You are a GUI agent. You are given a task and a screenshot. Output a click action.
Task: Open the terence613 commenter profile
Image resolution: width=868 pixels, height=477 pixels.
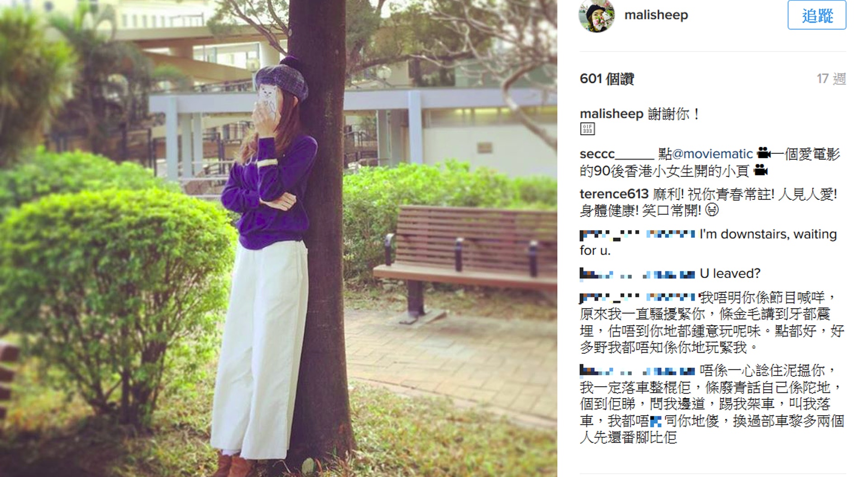click(614, 194)
